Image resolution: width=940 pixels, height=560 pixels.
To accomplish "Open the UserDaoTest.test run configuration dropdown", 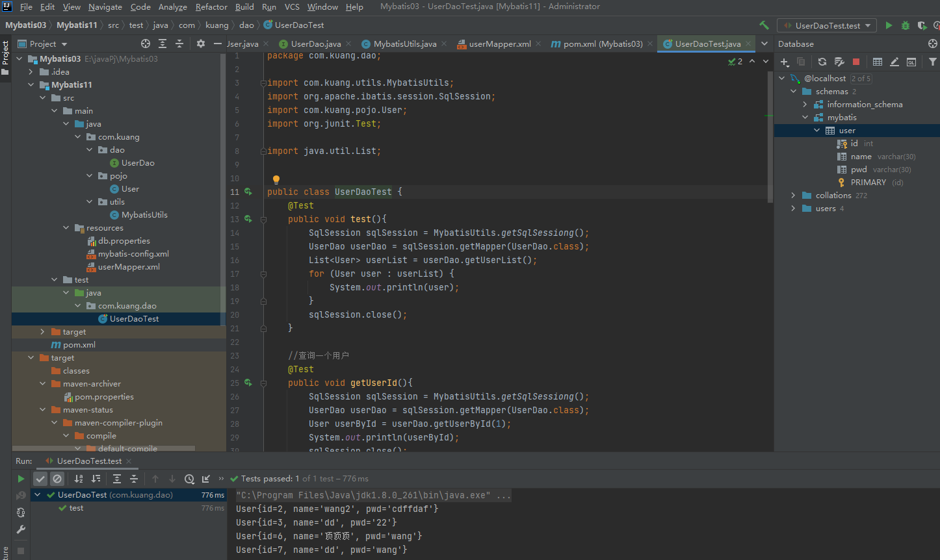I will [x=827, y=25].
